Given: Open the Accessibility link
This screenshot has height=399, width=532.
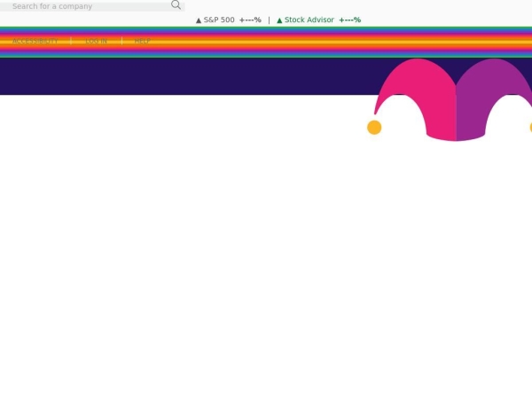Looking at the screenshot, I should 35,41.
